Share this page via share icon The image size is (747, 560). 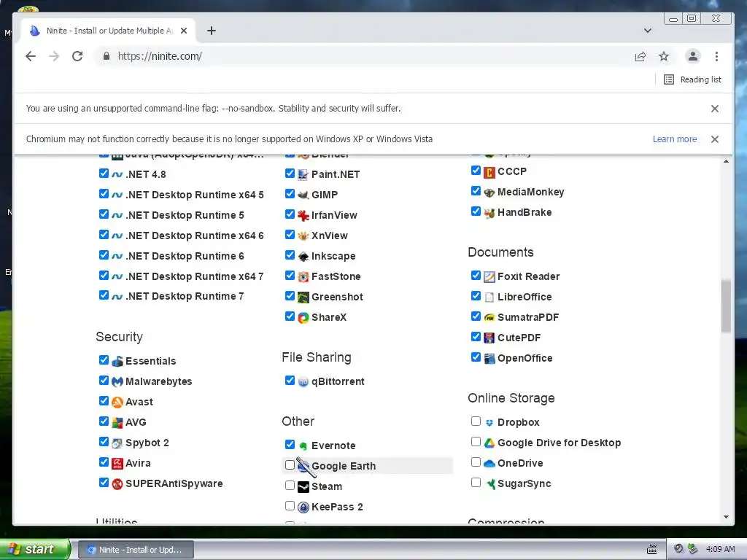(640, 56)
